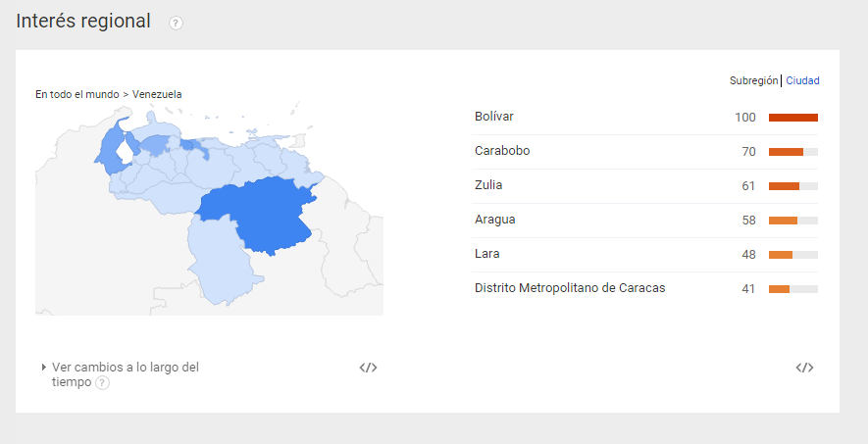Select the Aragua subregion row
The height and width of the screenshot is (444, 868).
click(x=494, y=220)
